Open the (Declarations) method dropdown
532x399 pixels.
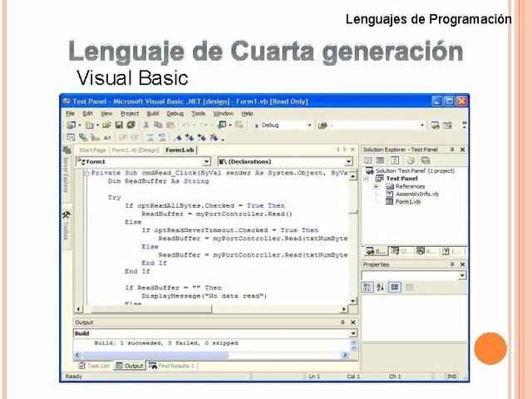(348, 161)
